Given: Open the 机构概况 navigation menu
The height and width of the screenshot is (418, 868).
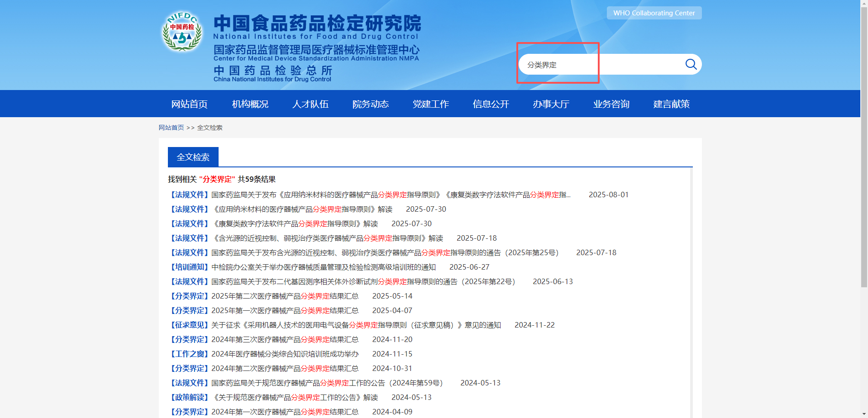Looking at the screenshot, I should (250, 104).
